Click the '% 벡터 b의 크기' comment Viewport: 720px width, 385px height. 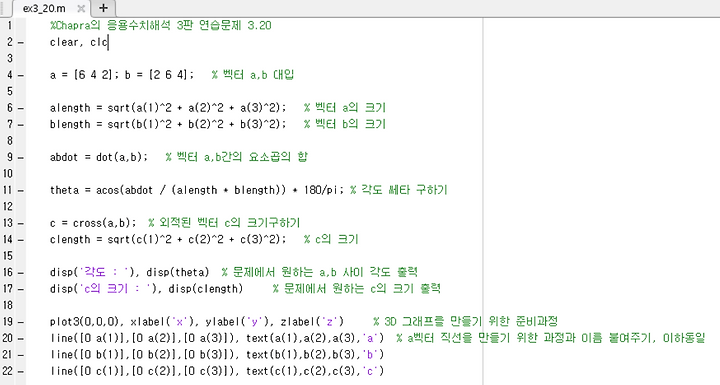(344, 125)
